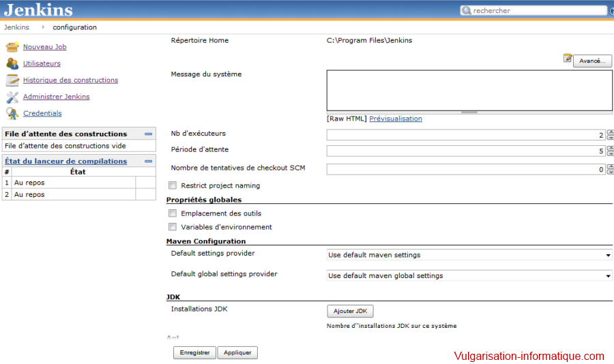Click the Avancé button
The width and height of the screenshot is (614, 364).
[x=592, y=61]
